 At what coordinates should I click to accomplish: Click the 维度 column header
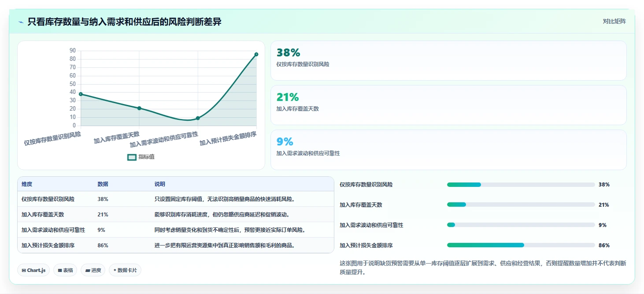pyautogui.click(x=27, y=184)
